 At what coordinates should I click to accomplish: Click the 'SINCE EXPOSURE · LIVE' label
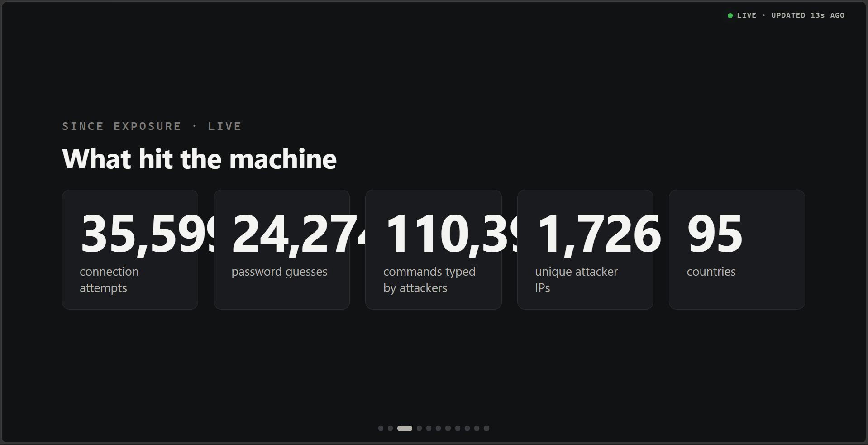(152, 126)
